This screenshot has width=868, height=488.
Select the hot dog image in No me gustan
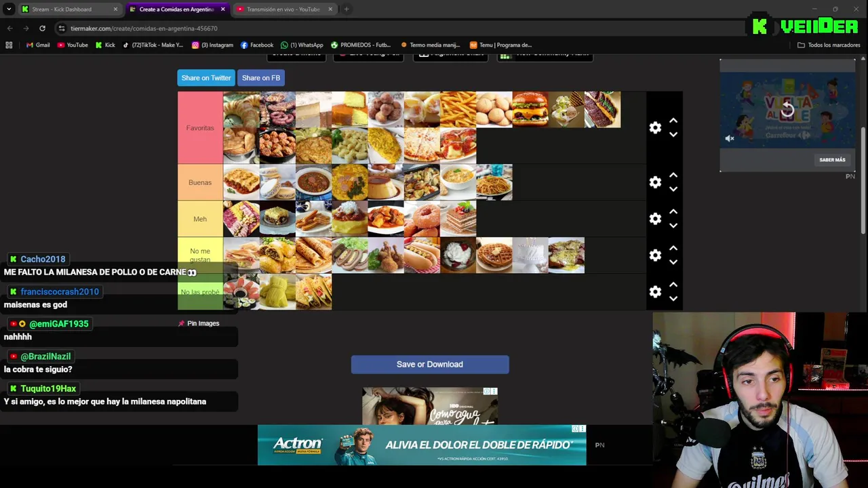click(x=422, y=256)
